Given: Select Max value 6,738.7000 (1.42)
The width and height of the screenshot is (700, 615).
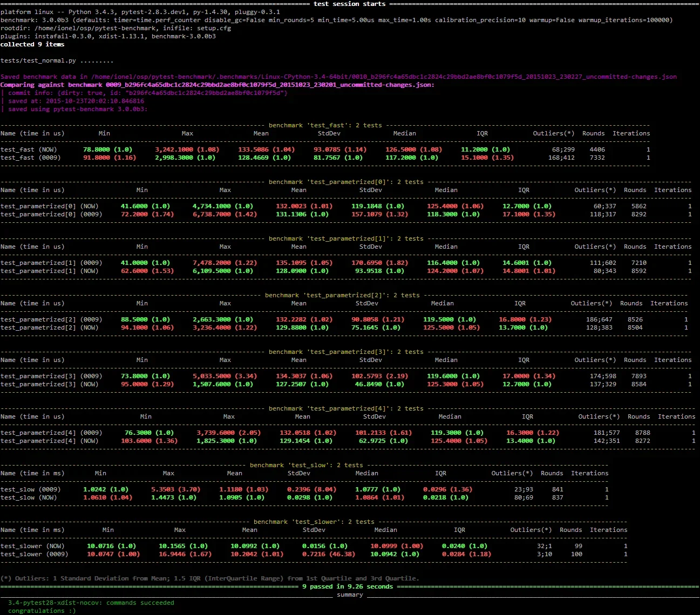Looking at the screenshot, I should pos(225,214).
